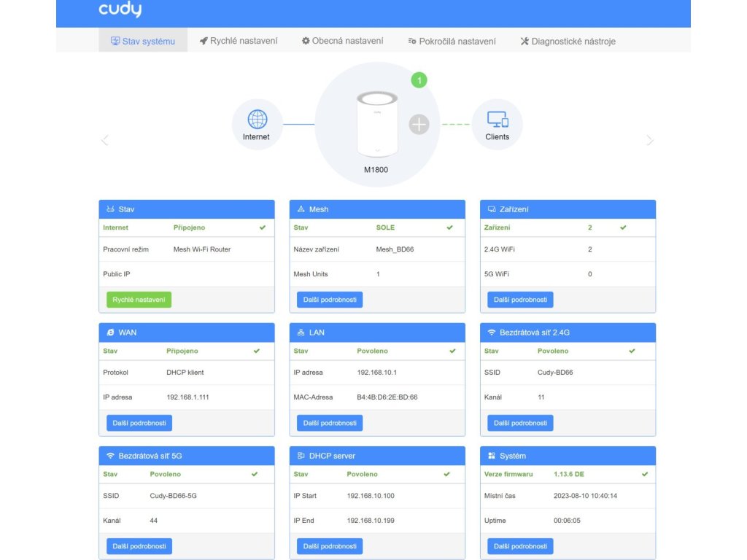Open the Stav systému tab
747x560 pixels.
[143, 41]
